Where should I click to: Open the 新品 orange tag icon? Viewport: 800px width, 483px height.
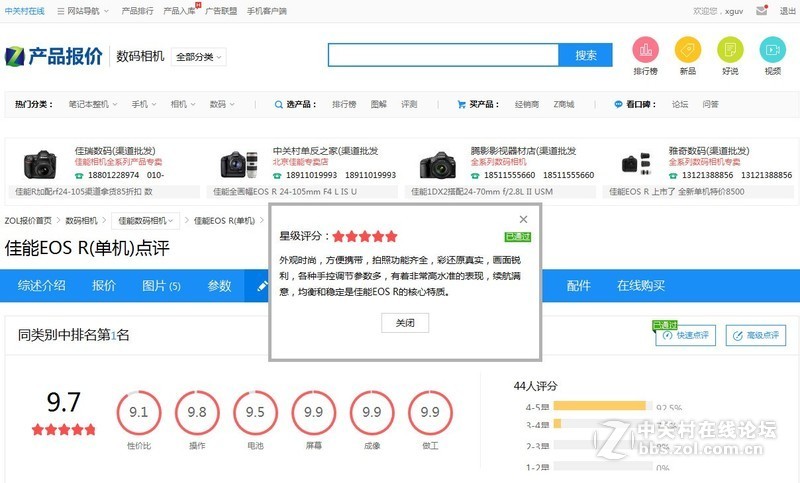pyautogui.click(x=688, y=50)
